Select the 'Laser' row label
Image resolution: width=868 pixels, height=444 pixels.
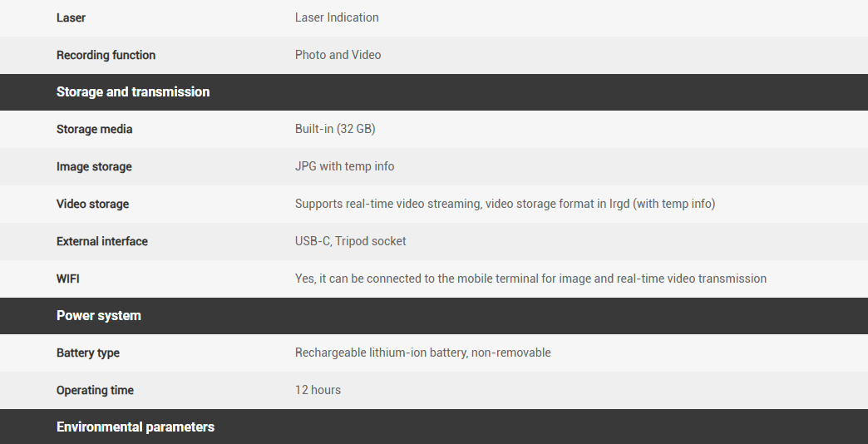[72, 17]
